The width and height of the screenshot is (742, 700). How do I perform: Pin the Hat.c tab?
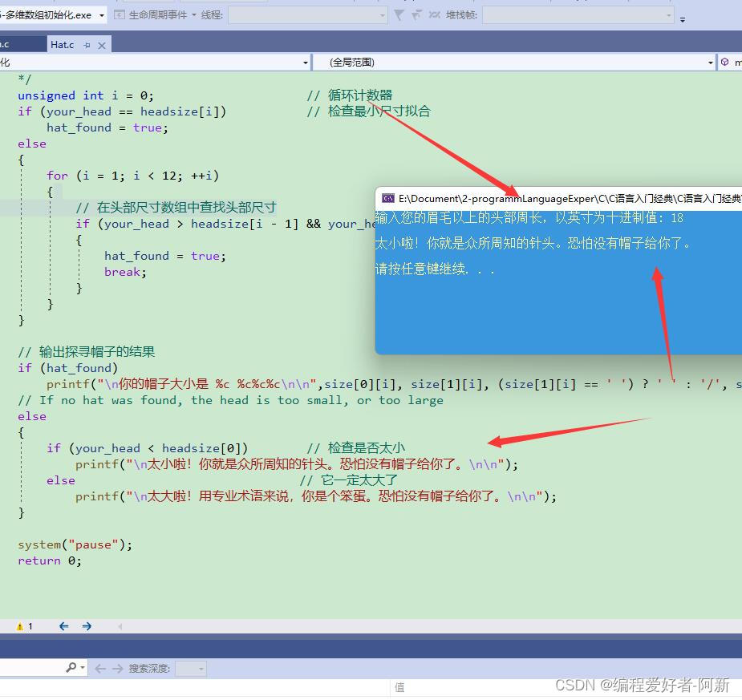coord(87,46)
